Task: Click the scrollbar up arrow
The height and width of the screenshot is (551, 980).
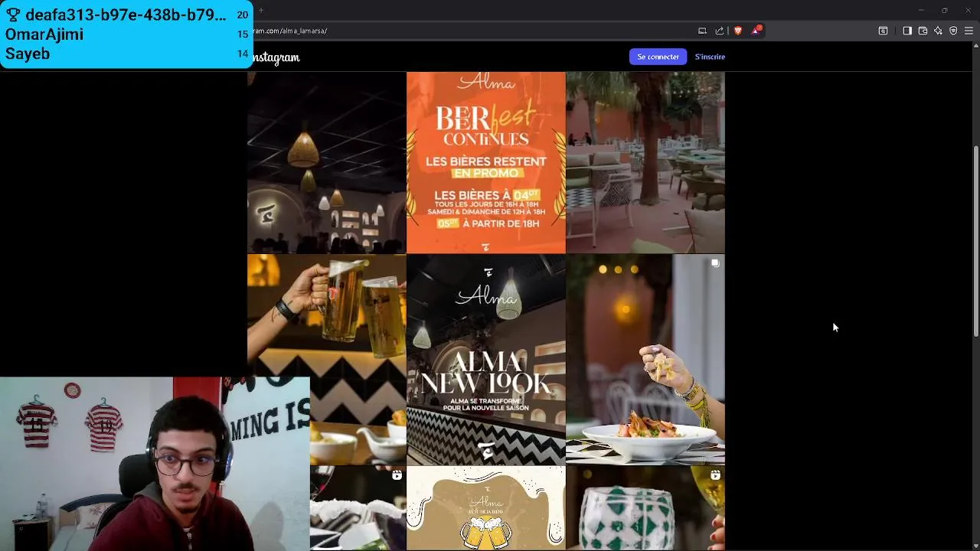Action: tap(975, 46)
